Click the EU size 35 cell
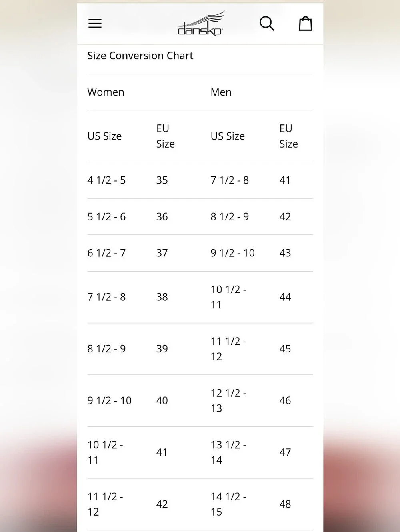The height and width of the screenshot is (532, 400). point(162,180)
